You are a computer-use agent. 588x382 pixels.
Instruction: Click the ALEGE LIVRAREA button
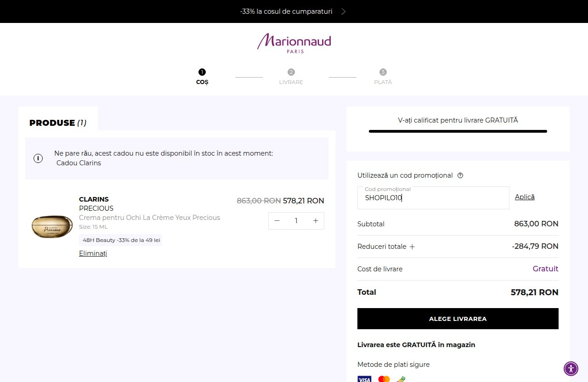(458, 319)
